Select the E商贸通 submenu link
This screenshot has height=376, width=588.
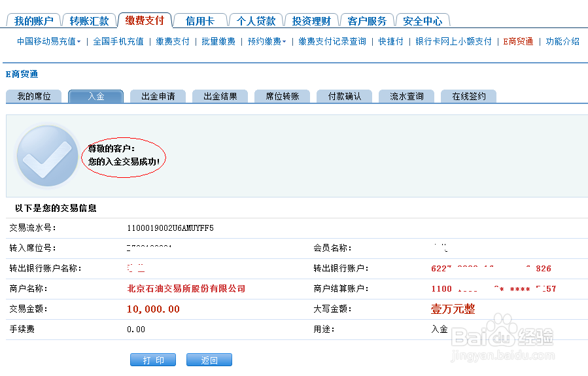(518, 41)
